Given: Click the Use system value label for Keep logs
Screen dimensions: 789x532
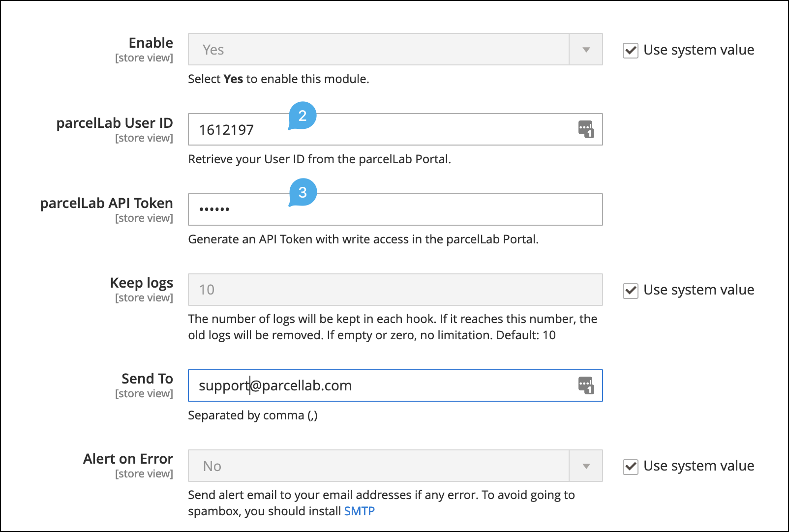Looking at the screenshot, I should [x=698, y=290].
